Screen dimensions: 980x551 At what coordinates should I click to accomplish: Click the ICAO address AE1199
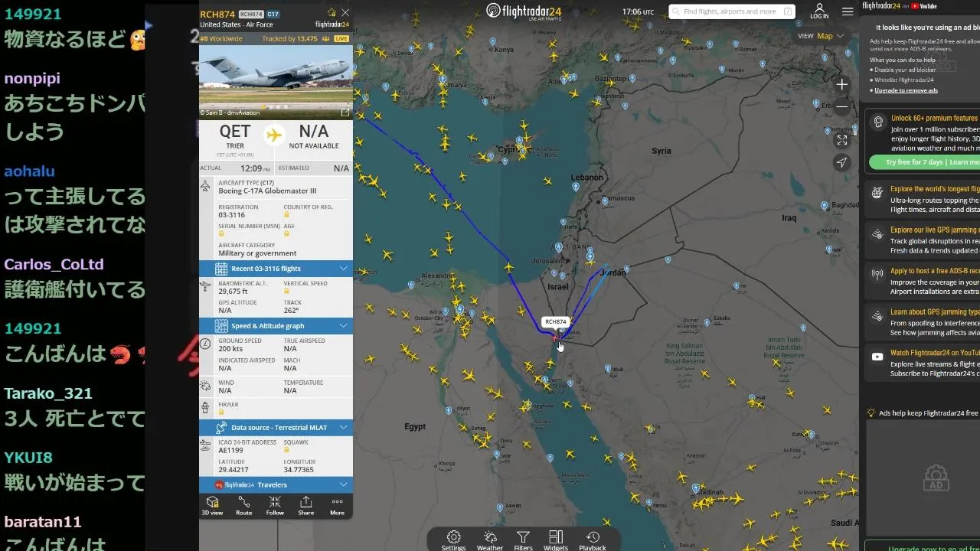click(x=230, y=451)
